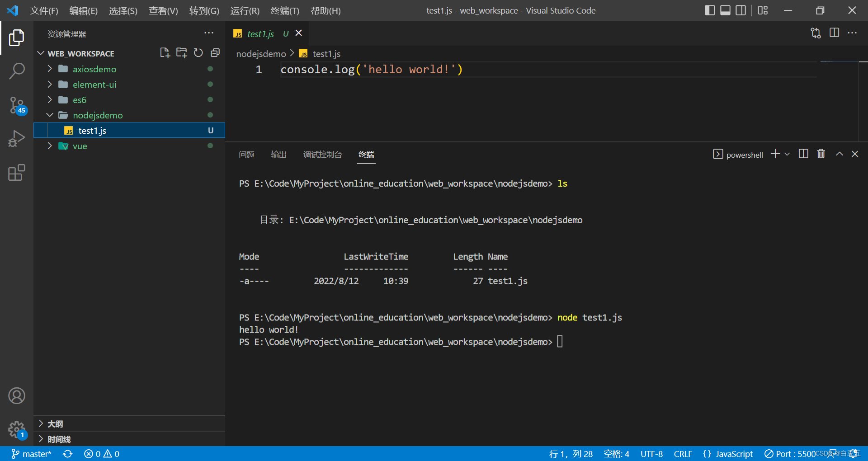Viewport: 868px width, 461px height.
Task: Open the 文件(F) menu
Action: click(x=44, y=10)
